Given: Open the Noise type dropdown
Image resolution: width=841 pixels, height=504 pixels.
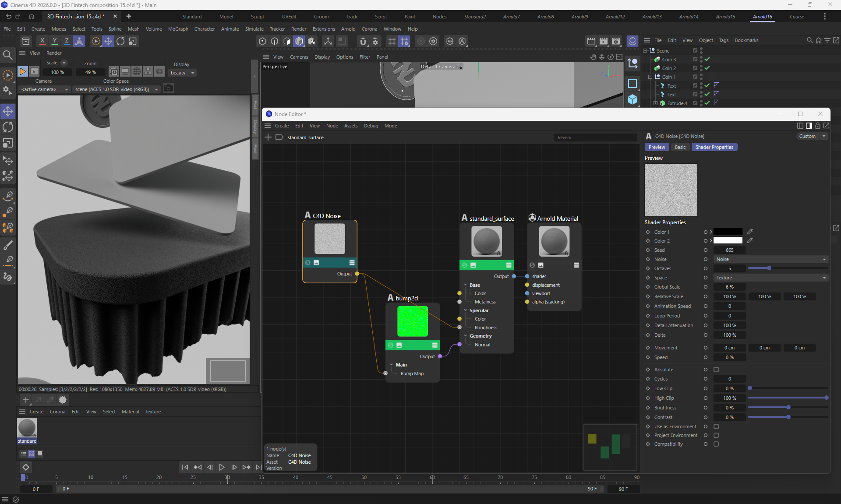Looking at the screenshot, I should pos(770,259).
